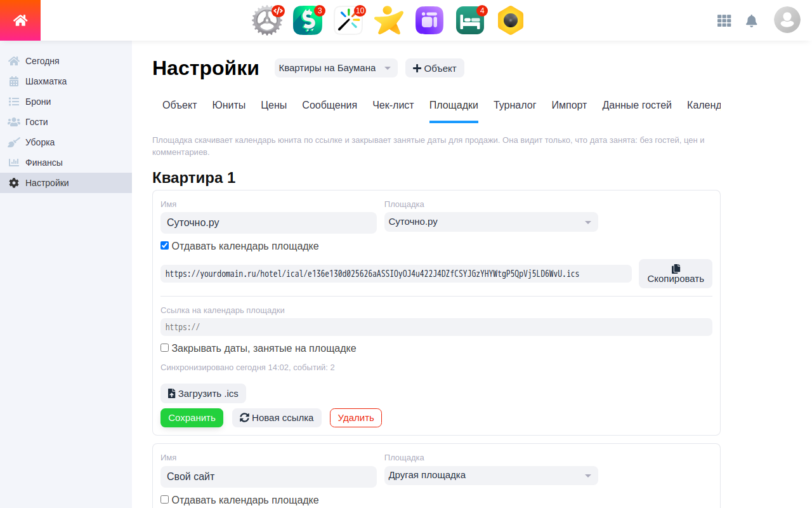Go to Брони in the sidebar
812x508 pixels.
66,102
